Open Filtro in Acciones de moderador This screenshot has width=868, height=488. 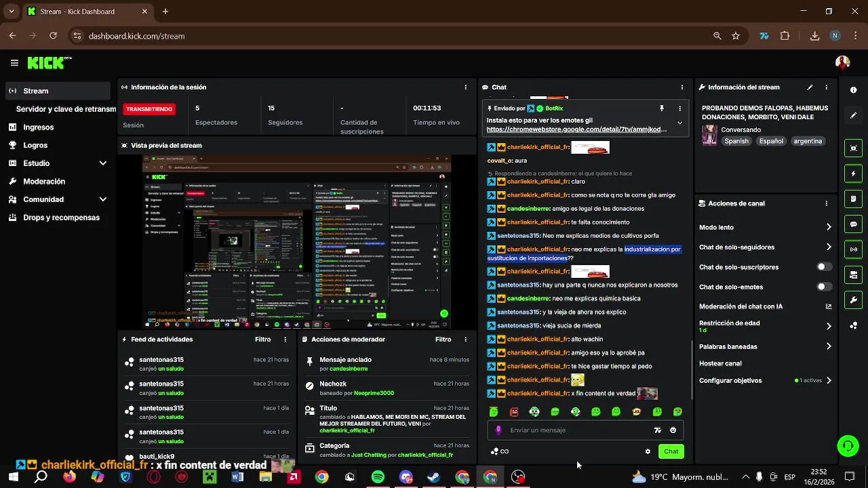pyautogui.click(x=443, y=340)
